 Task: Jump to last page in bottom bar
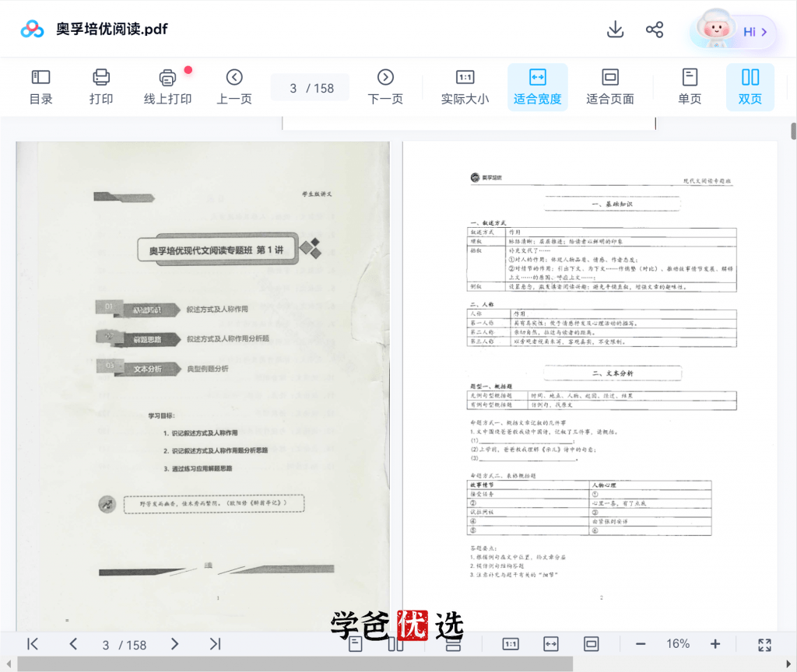tap(215, 644)
